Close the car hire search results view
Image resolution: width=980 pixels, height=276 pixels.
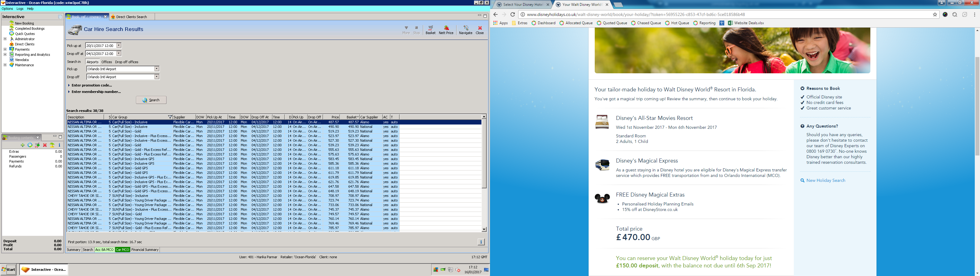480,30
